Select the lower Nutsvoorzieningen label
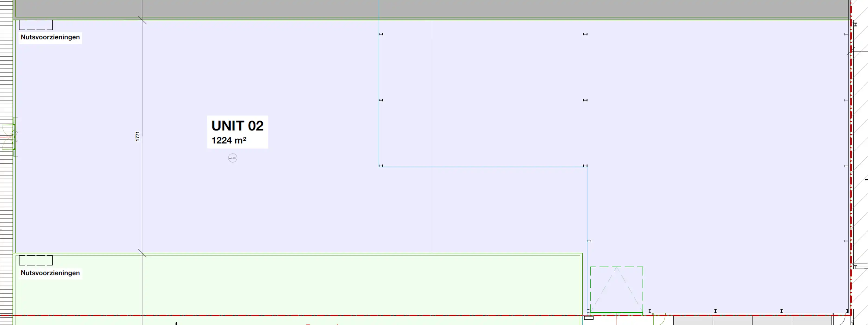Image resolution: width=868 pixels, height=325 pixels. point(50,273)
